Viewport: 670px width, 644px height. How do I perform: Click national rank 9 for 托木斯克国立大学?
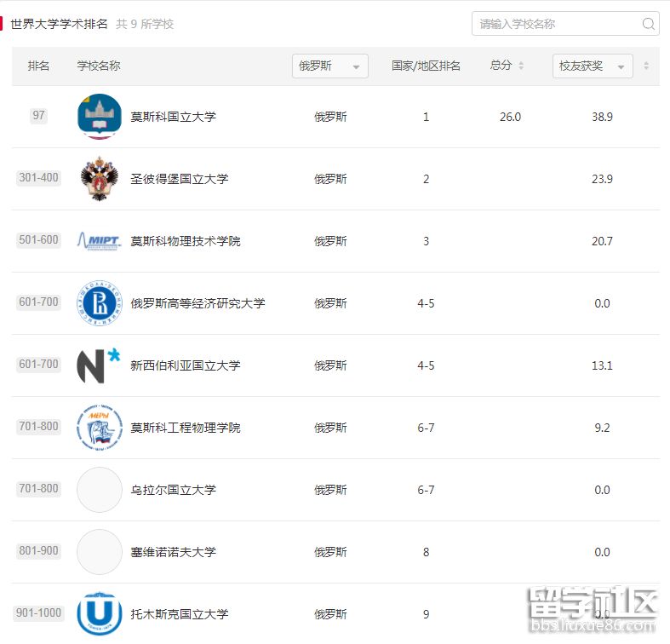[x=426, y=614]
